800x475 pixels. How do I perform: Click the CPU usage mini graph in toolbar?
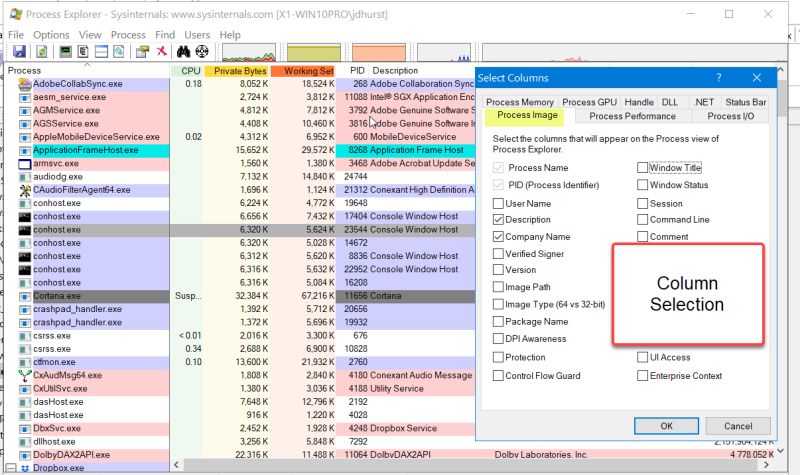point(249,53)
